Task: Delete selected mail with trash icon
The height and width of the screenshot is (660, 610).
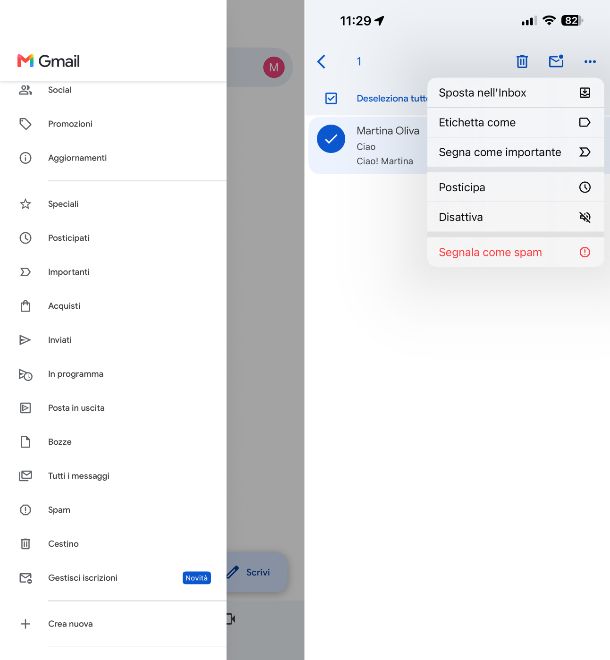Action: pos(522,61)
